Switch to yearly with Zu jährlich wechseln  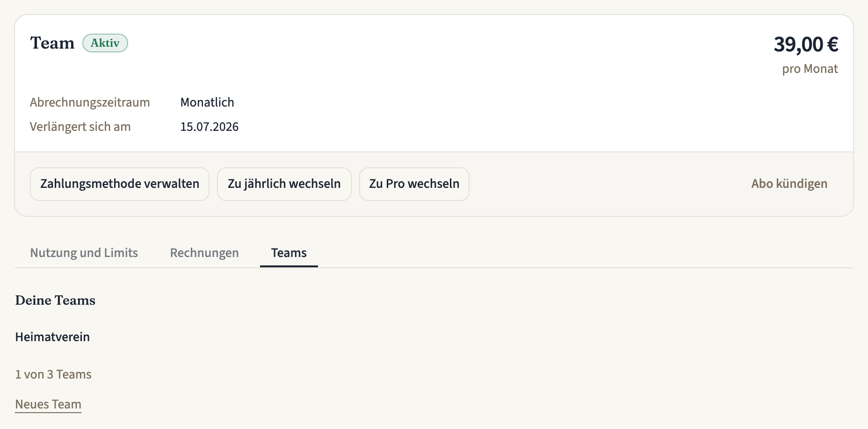pos(284,184)
